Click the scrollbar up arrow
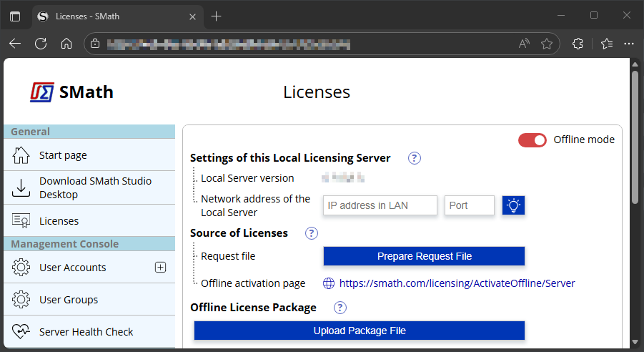644x352 pixels. pyautogui.click(x=635, y=64)
